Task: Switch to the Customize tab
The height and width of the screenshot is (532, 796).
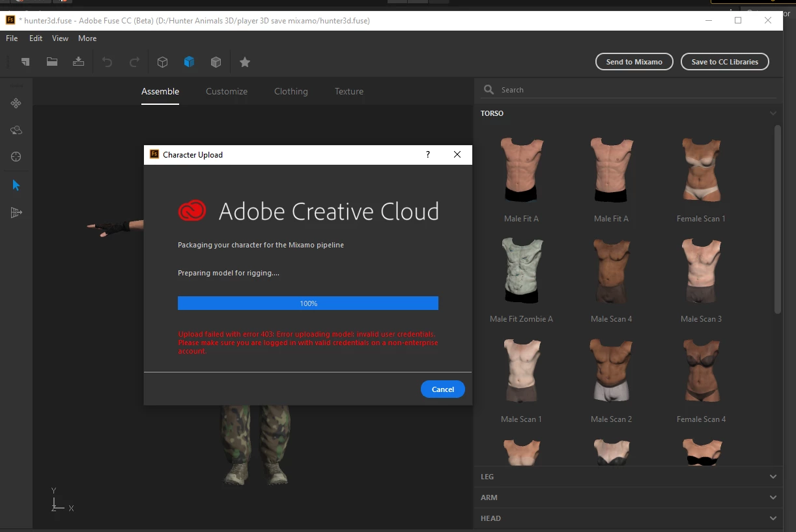Action: click(227, 91)
